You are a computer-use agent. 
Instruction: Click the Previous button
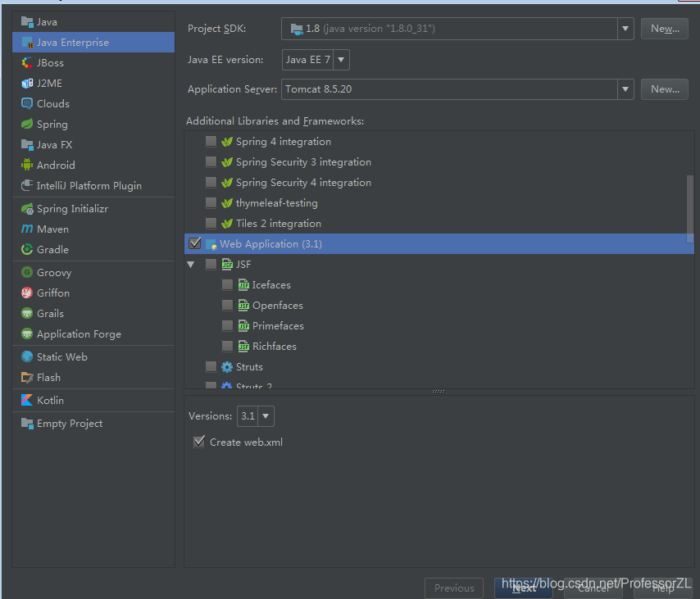pyautogui.click(x=454, y=588)
